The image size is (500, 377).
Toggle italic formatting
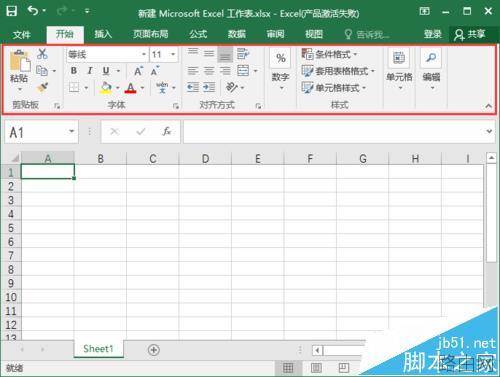[90, 71]
